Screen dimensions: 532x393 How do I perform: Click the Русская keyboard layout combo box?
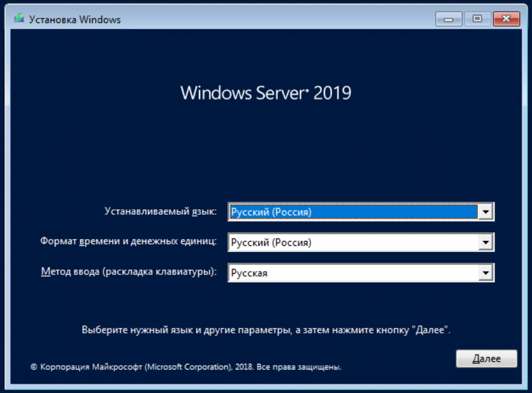(x=361, y=273)
